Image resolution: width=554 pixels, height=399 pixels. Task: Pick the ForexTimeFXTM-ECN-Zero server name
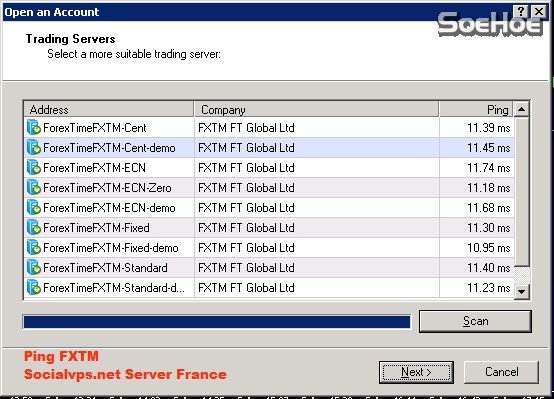[x=107, y=188]
